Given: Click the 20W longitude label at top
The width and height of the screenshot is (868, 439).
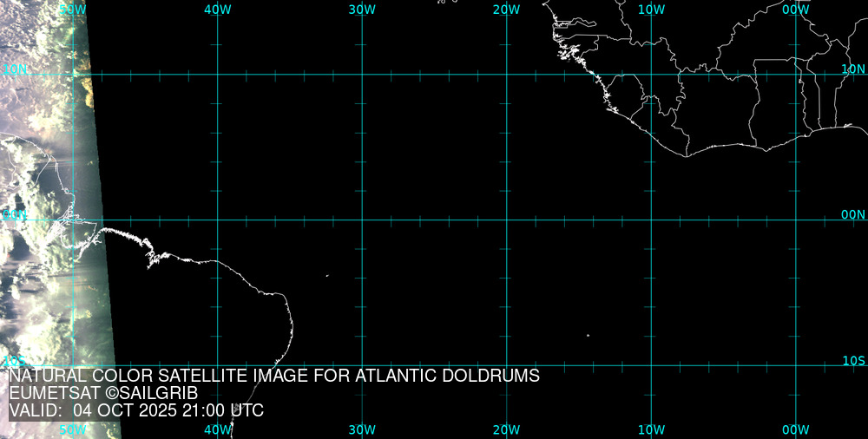Looking at the screenshot, I should 506,9.
